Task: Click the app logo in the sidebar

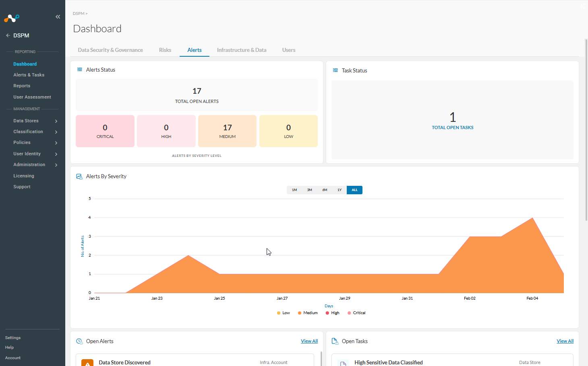Action: point(12,18)
